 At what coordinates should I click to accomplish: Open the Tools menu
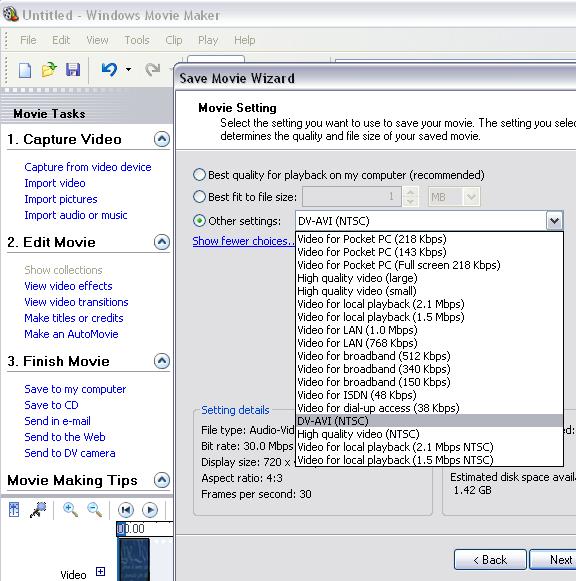click(x=137, y=40)
